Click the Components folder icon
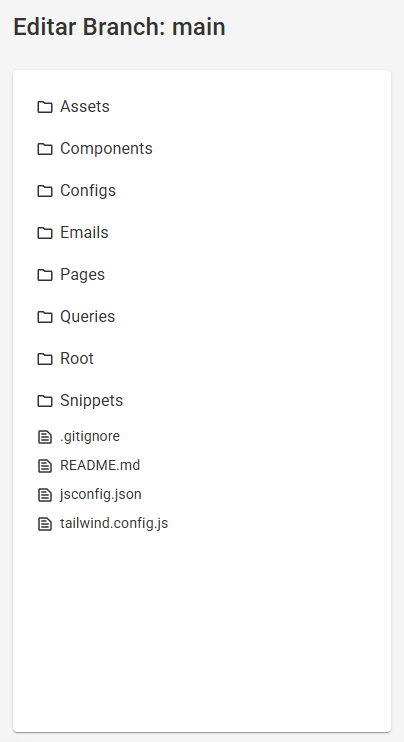The image size is (404, 742). coord(45,149)
